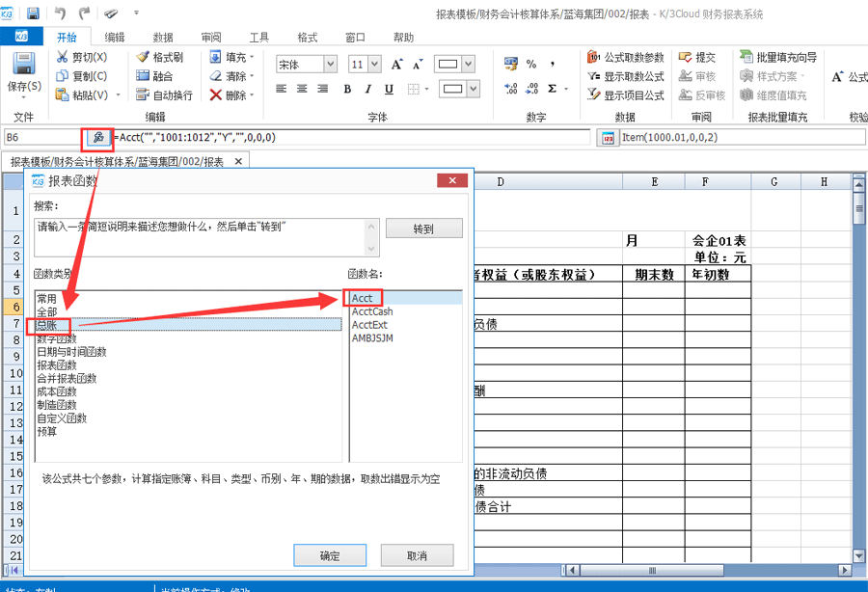868x592 pixels.
Task: Toggle Bold formatting B
Action: (x=347, y=89)
